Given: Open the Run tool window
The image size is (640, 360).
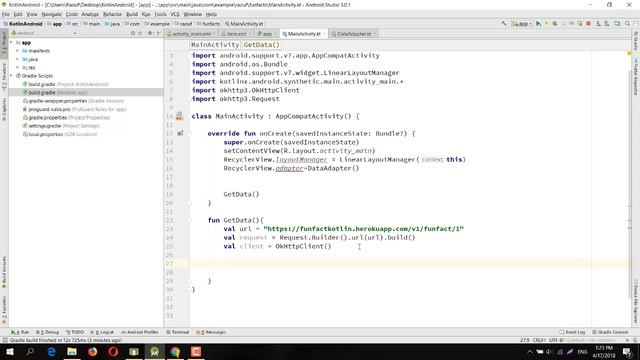Looking at the screenshot, I should coord(20,332).
